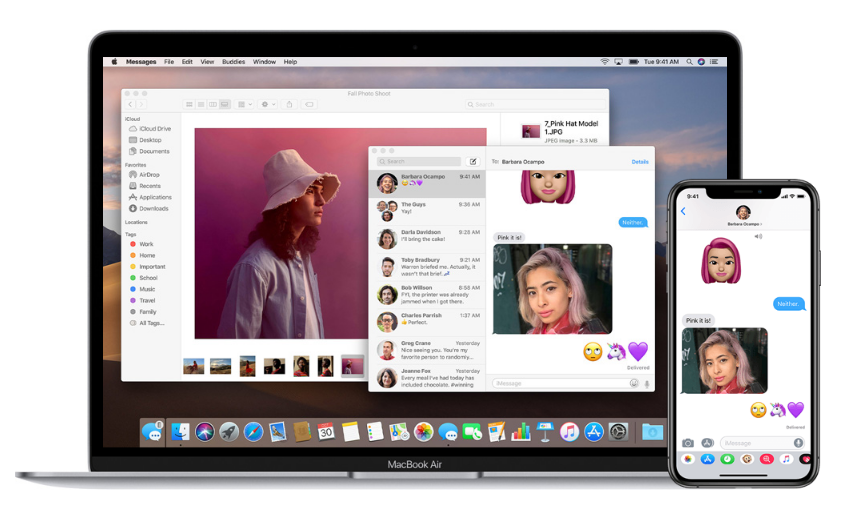Open the View menu
847x512 pixels.
[207, 62]
